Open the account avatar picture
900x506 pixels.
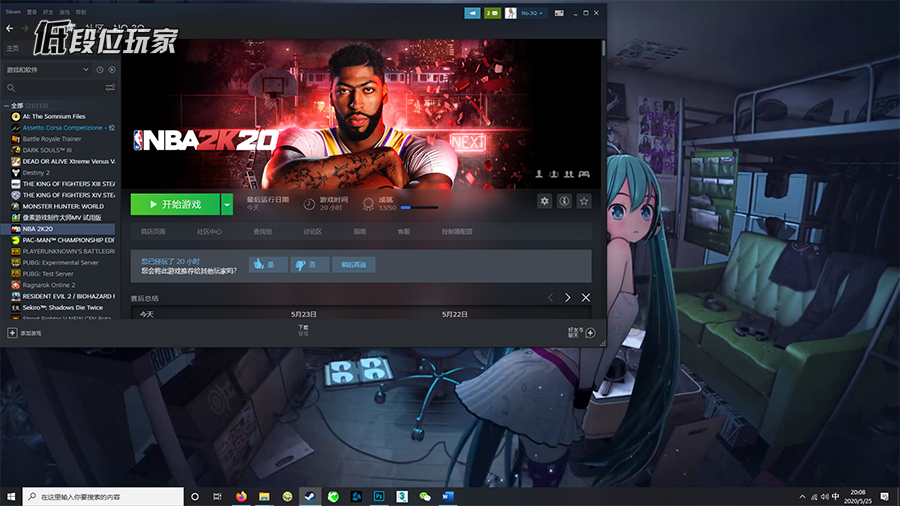(x=510, y=13)
